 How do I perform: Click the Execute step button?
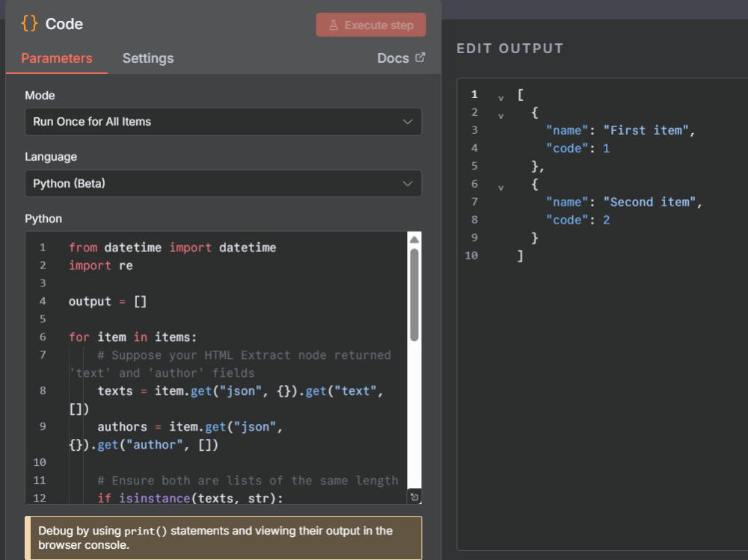pos(371,25)
